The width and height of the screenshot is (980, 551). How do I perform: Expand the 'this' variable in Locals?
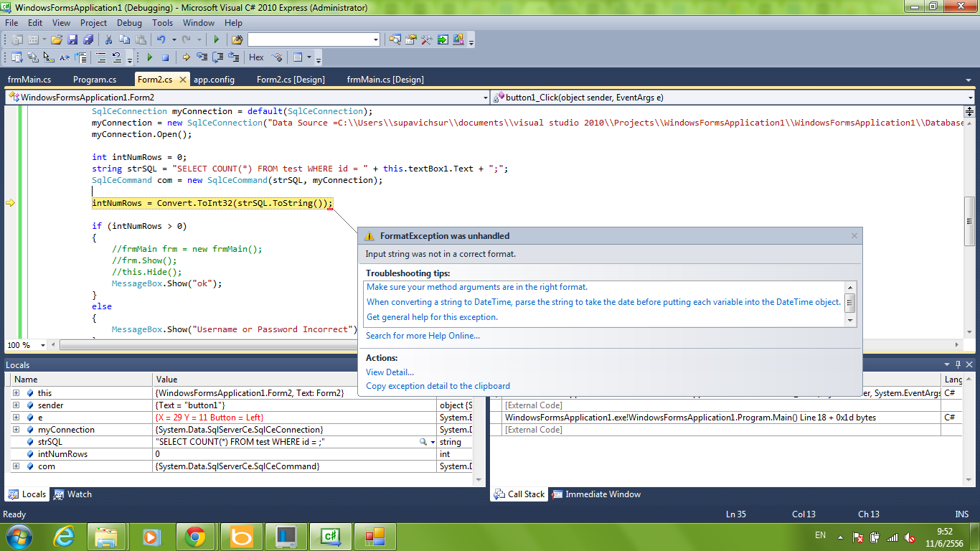16,393
